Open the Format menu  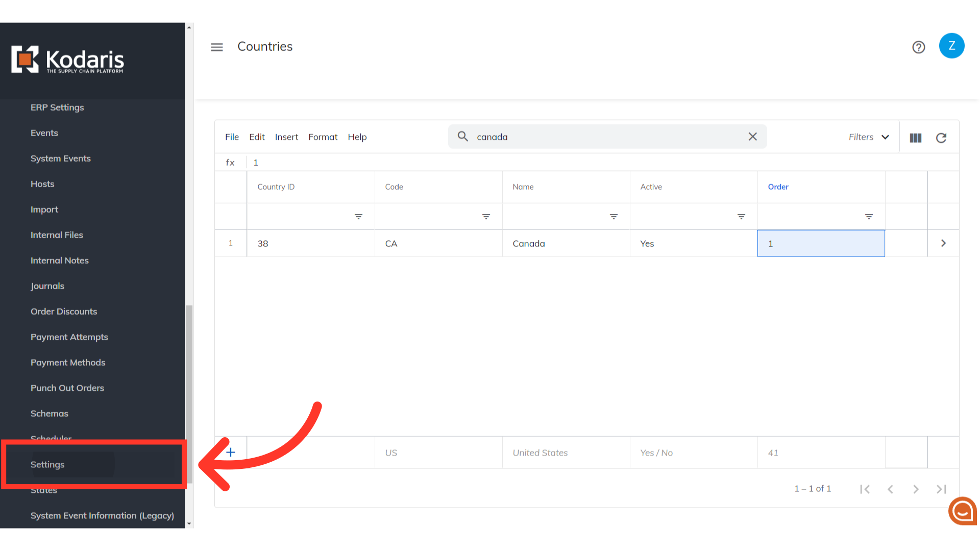click(323, 137)
